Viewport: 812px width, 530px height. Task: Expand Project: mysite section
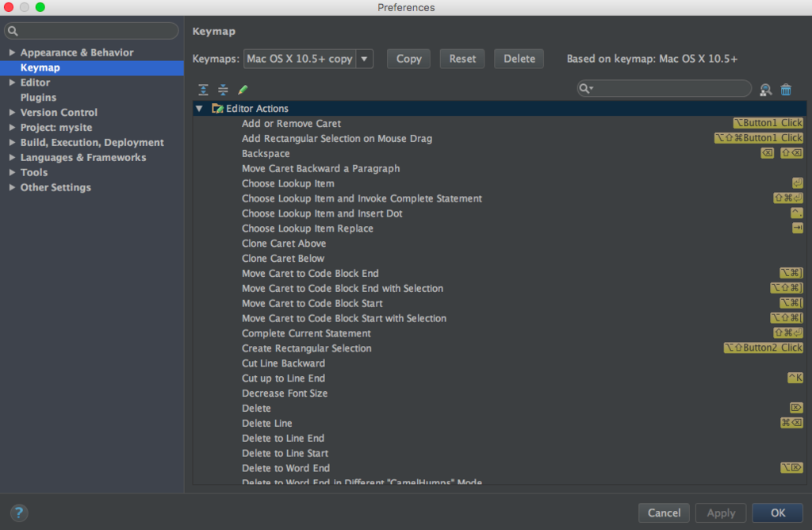pyautogui.click(x=12, y=128)
